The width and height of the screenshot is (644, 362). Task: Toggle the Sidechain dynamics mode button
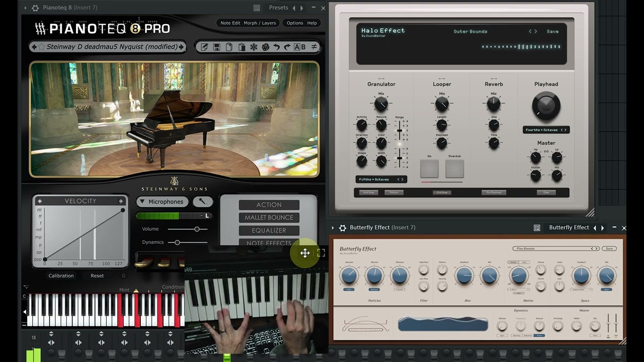pyautogui.click(x=528, y=335)
